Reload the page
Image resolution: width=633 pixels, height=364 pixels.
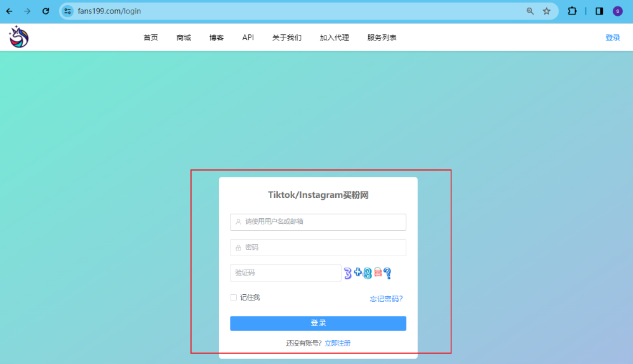tap(46, 11)
